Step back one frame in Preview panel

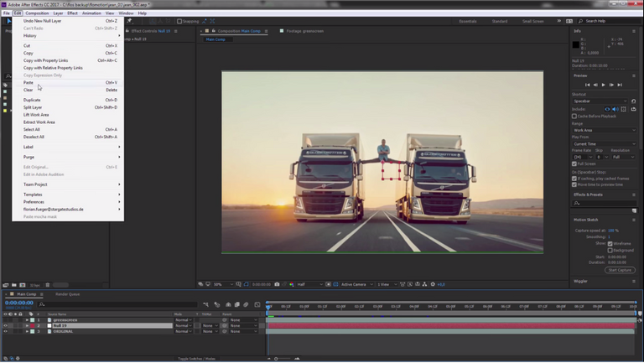[595, 85]
